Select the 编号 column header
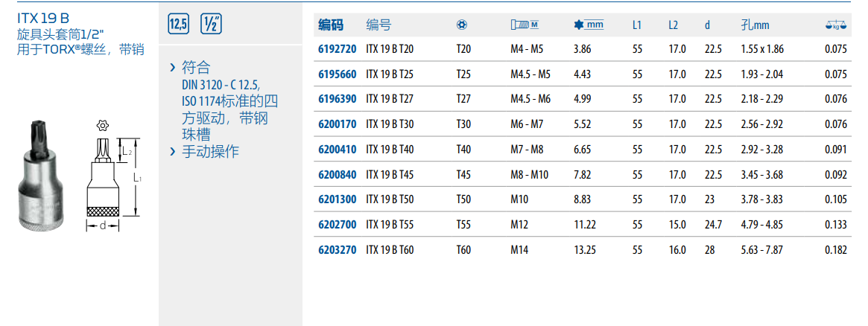Image resolution: width=868 pixels, height=326 pixels. [x=378, y=25]
